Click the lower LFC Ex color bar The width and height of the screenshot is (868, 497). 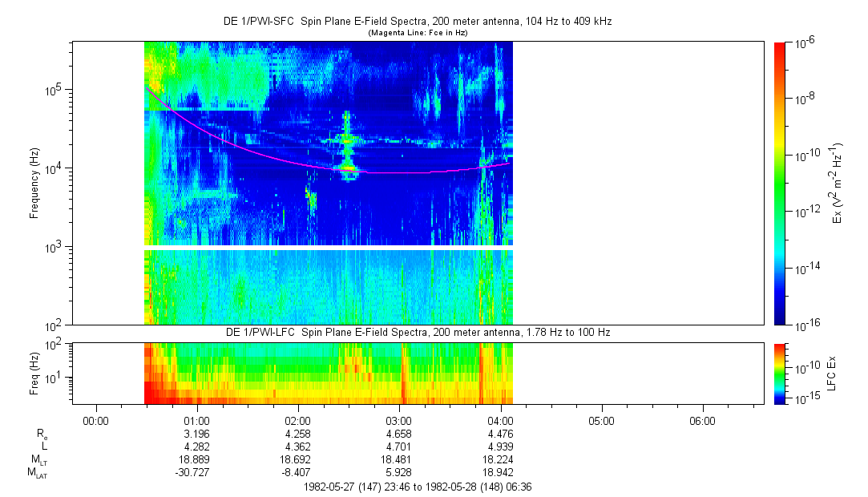click(780, 373)
